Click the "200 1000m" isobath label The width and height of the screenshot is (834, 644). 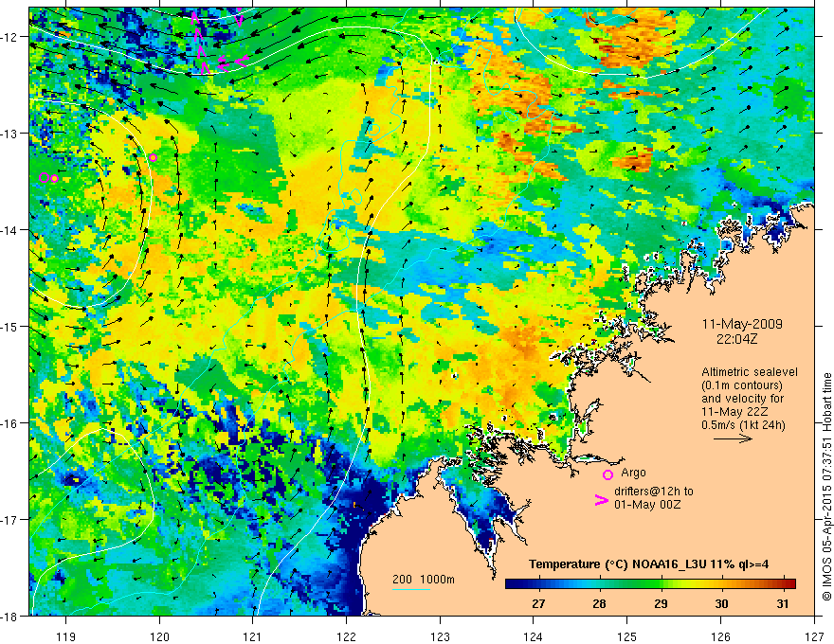(424, 580)
